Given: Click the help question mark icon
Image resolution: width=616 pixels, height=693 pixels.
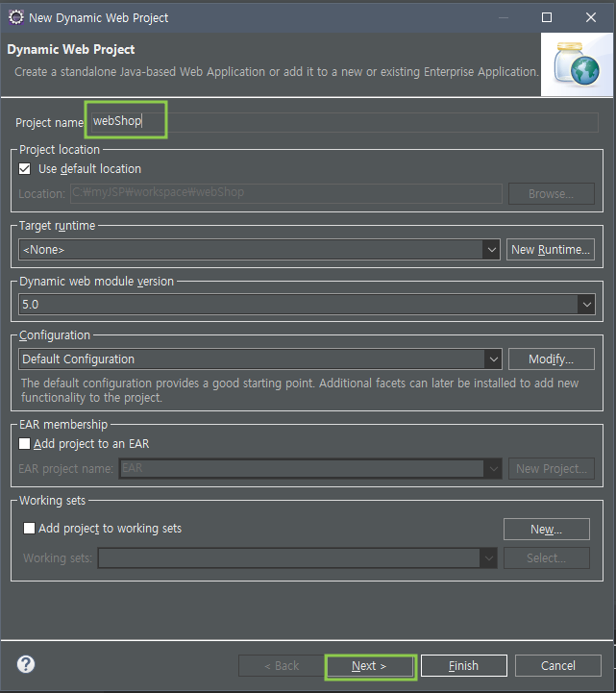Looking at the screenshot, I should 26,664.
